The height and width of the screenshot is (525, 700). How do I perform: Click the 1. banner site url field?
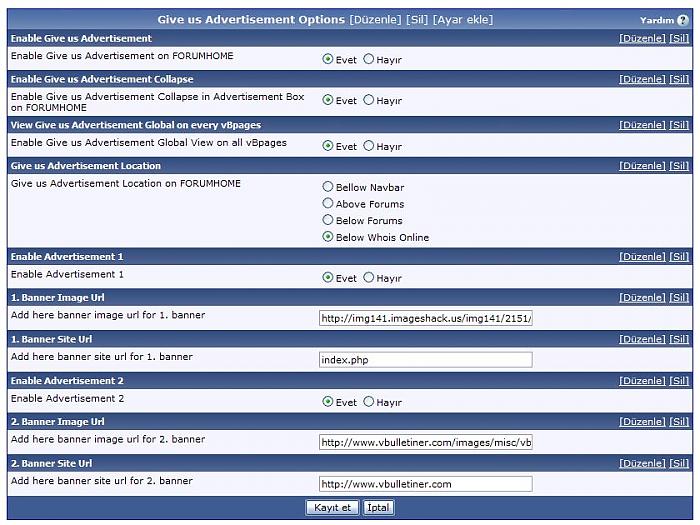pyautogui.click(x=425, y=359)
